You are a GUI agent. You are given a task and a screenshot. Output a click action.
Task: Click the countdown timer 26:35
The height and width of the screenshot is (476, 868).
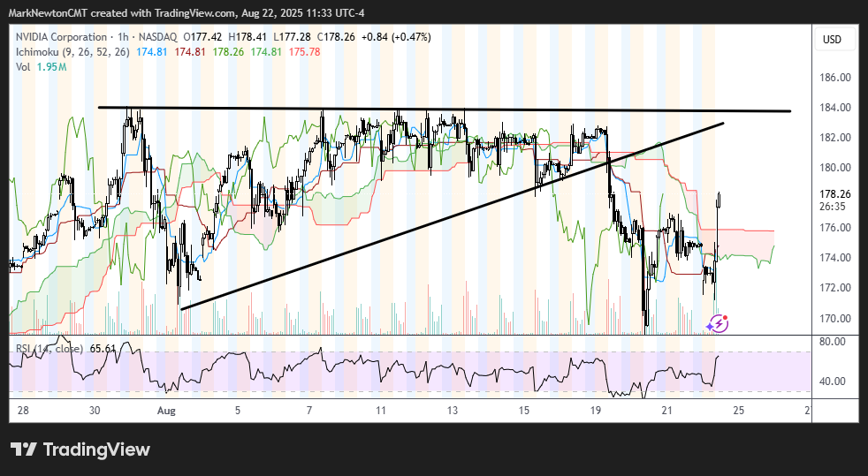pyautogui.click(x=832, y=207)
